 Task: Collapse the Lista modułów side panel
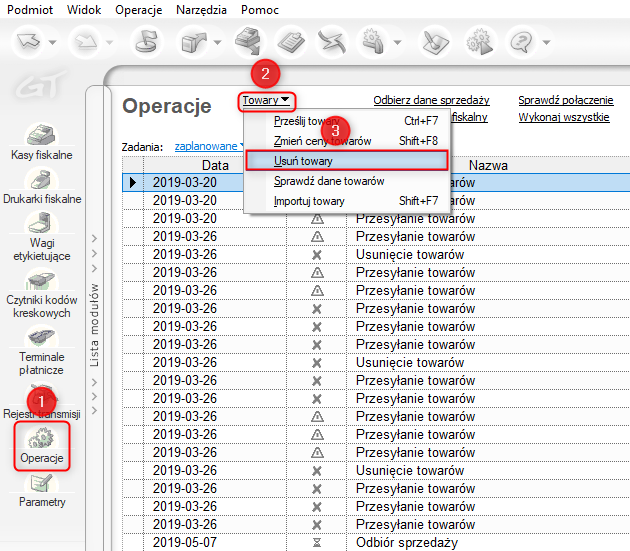click(x=95, y=300)
